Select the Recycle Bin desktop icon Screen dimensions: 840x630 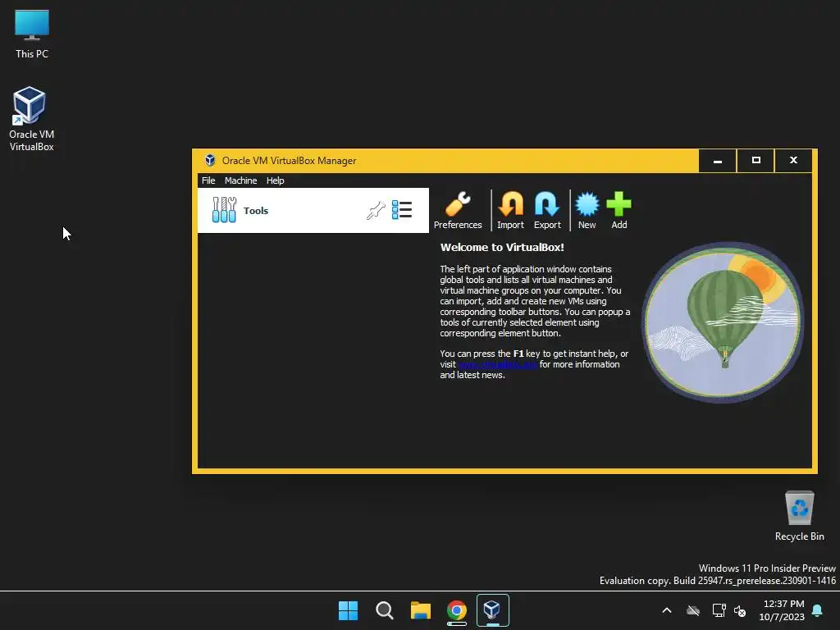click(x=799, y=516)
